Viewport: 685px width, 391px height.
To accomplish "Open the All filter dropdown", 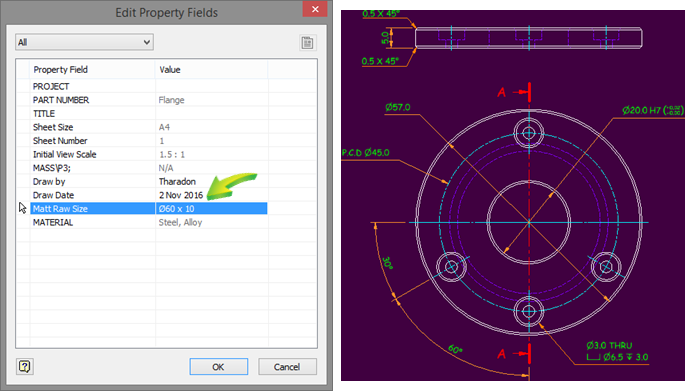I will coord(84,42).
